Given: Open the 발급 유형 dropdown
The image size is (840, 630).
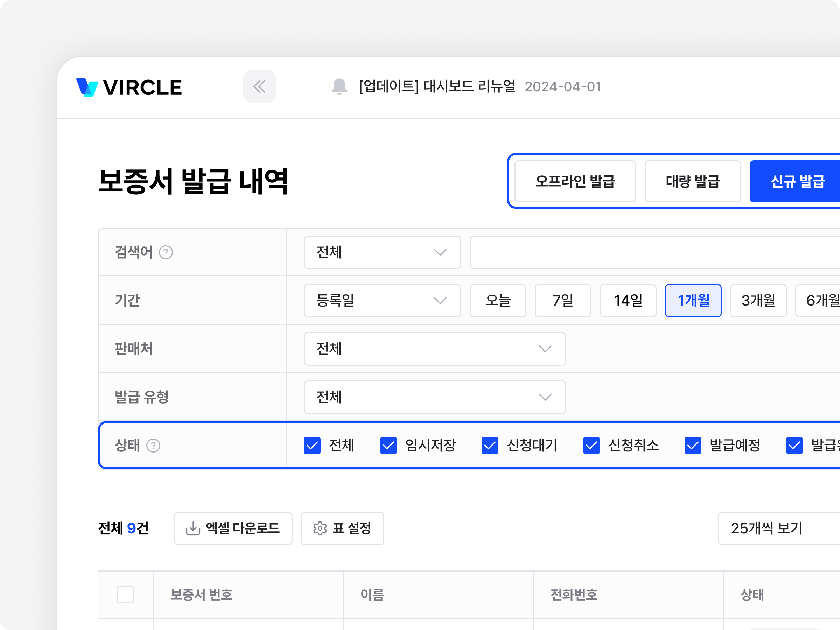Looking at the screenshot, I should pos(434,397).
